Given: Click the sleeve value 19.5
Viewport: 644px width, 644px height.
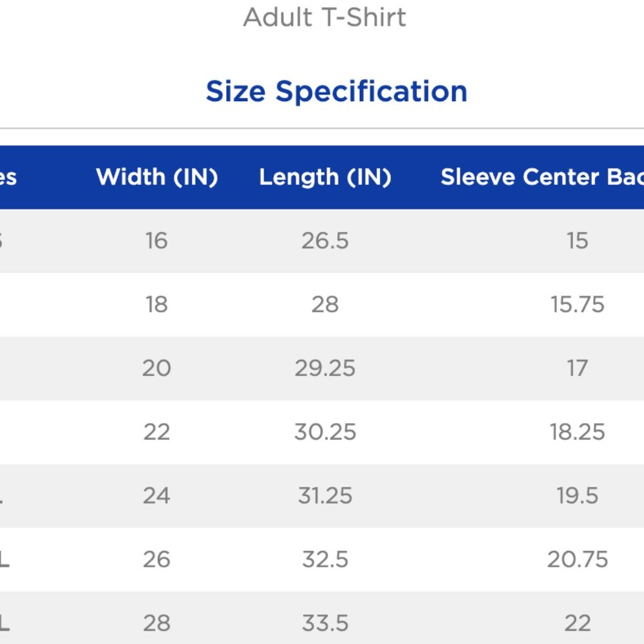Looking at the screenshot, I should 577,496.
